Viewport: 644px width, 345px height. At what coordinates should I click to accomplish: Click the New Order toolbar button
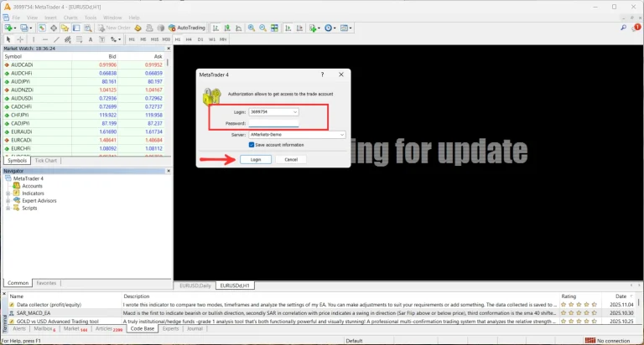tap(114, 28)
